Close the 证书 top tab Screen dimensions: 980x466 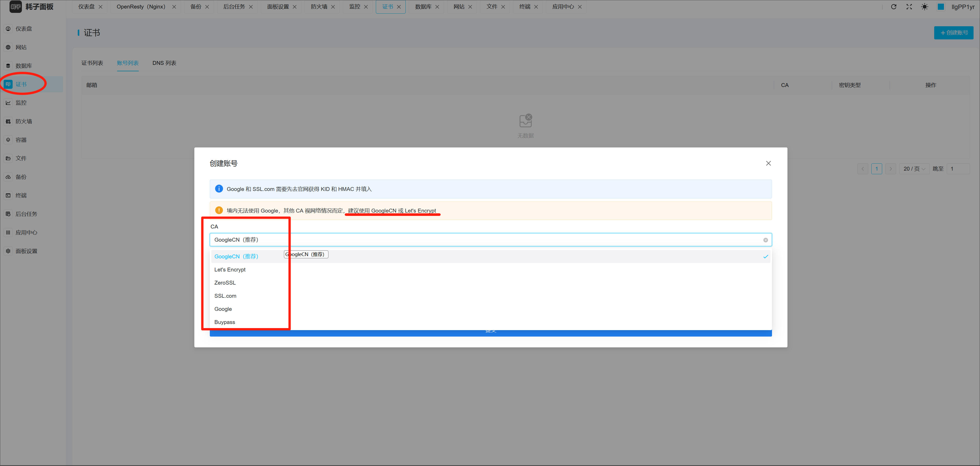[x=399, y=7]
